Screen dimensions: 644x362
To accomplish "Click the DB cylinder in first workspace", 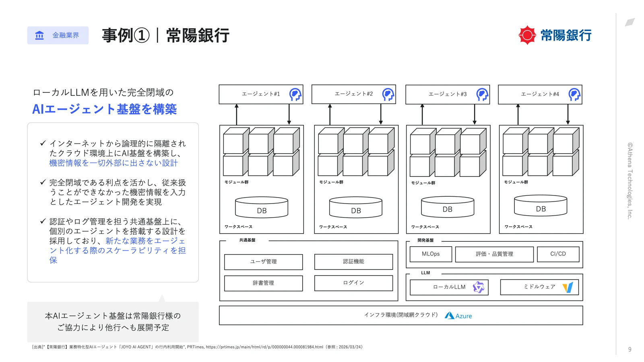I will click(x=261, y=207).
